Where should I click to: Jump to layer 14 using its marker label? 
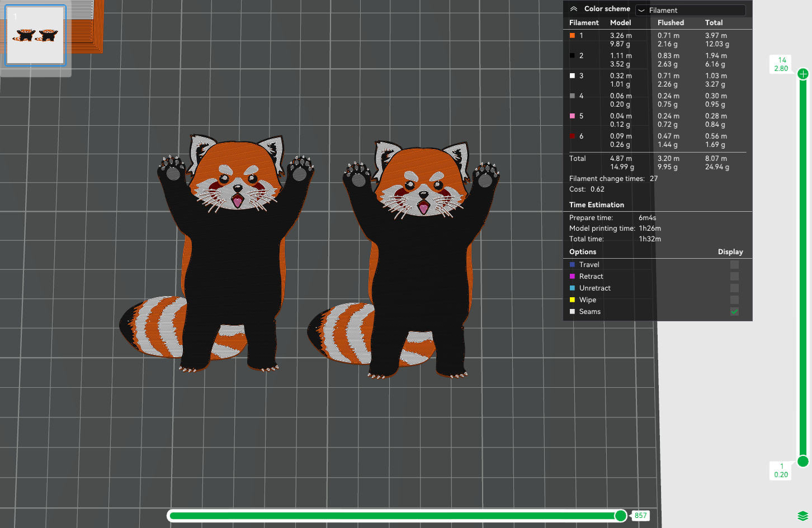point(781,63)
